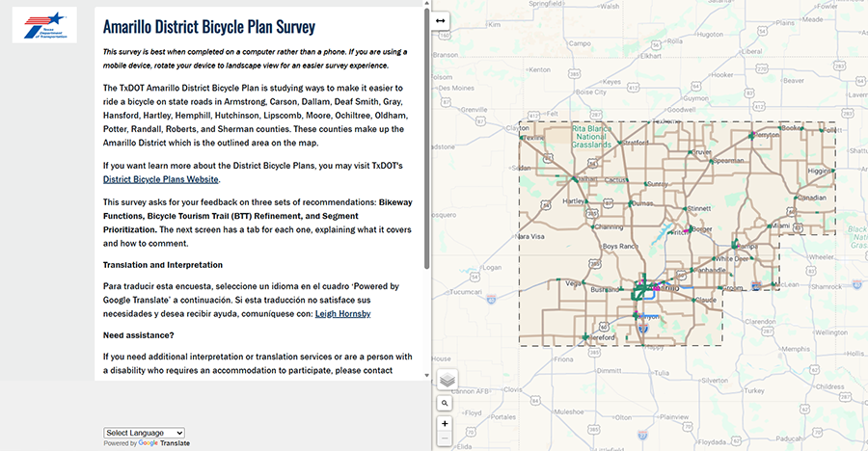This screenshot has width=868, height=451.
Task: Click the Leigh Hornsby contact link
Action: pyautogui.click(x=342, y=314)
